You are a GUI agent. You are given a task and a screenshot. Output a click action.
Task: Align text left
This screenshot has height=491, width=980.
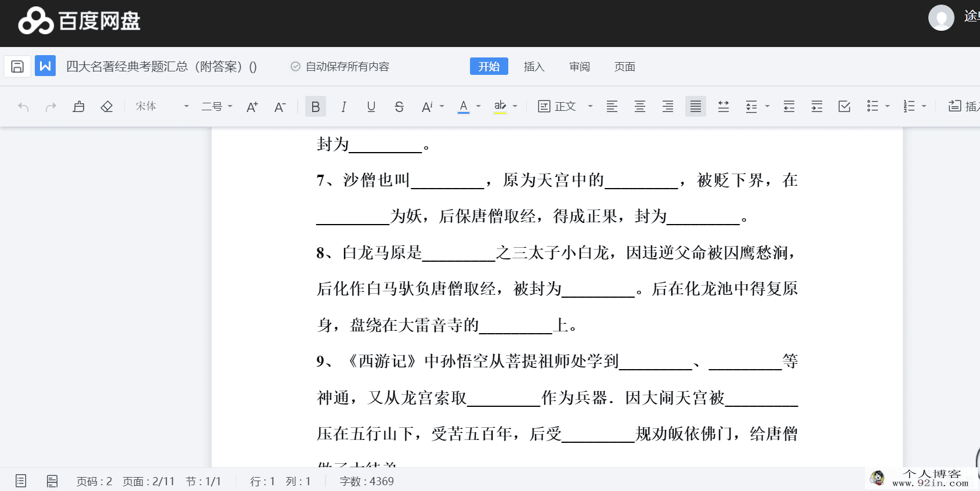pos(612,107)
